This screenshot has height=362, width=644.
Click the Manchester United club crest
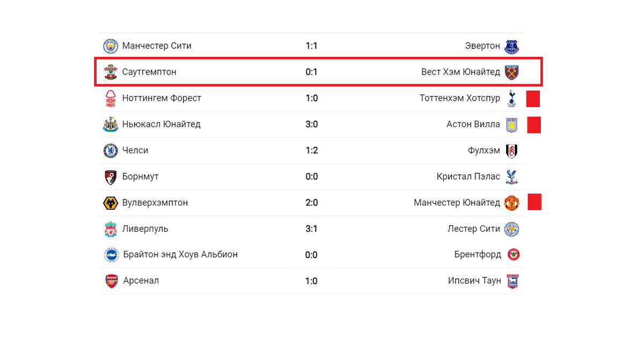pyautogui.click(x=512, y=203)
